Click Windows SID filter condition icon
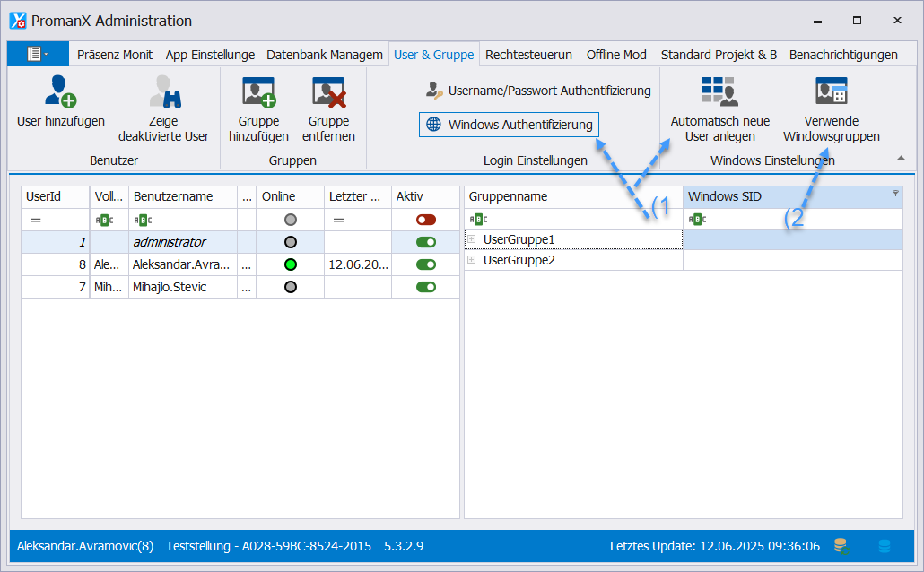Image resolution: width=924 pixels, height=572 pixels. (x=697, y=220)
